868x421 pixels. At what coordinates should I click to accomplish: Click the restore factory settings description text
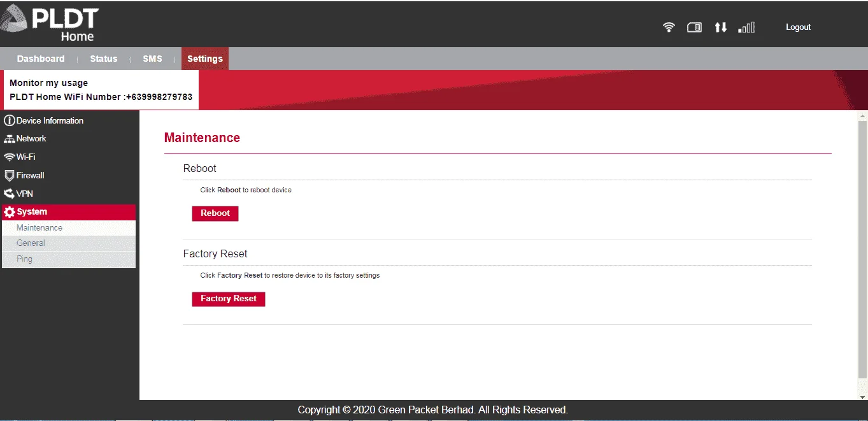[x=290, y=276]
